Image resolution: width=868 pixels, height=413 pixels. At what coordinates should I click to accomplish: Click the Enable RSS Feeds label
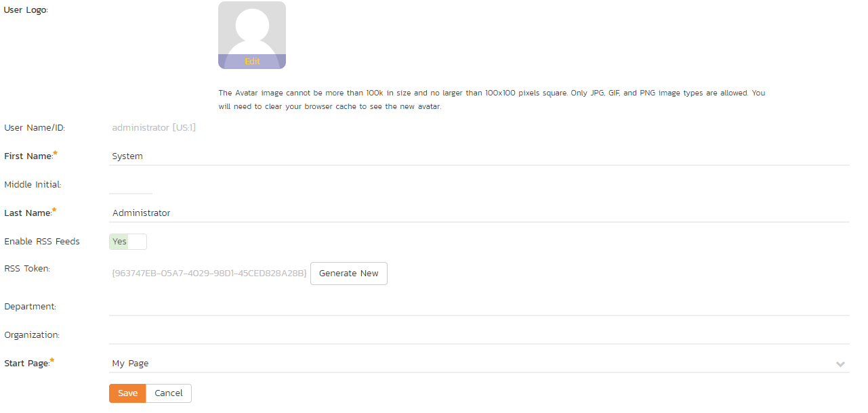[42, 242]
